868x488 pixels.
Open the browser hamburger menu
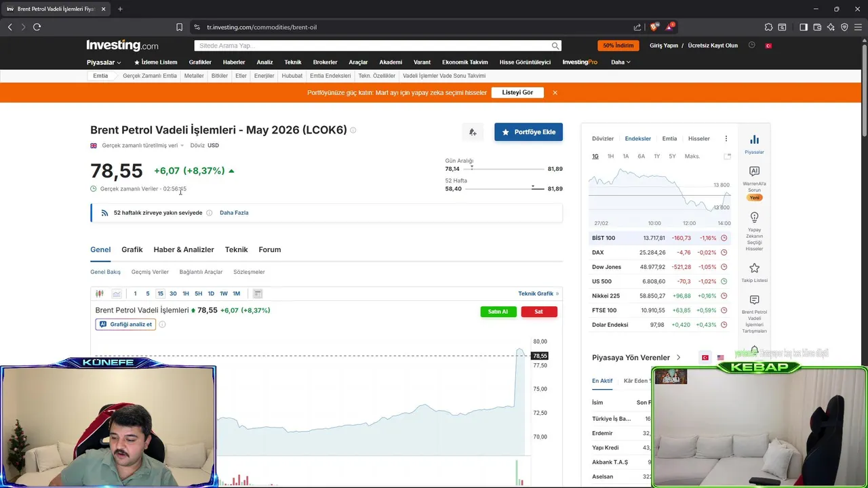pyautogui.click(x=858, y=27)
